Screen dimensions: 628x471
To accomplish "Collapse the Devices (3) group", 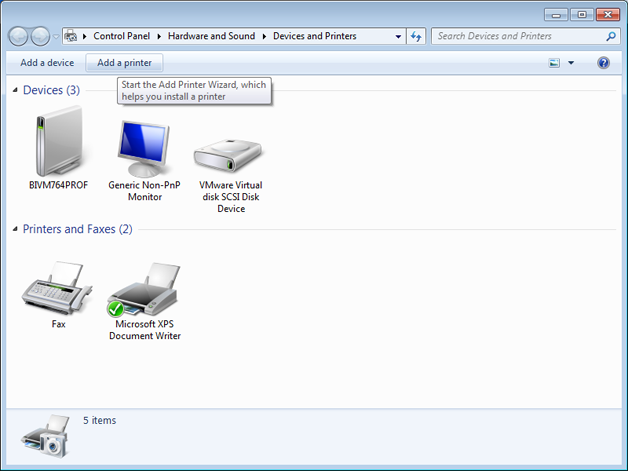I will pyautogui.click(x=15, y=90).
